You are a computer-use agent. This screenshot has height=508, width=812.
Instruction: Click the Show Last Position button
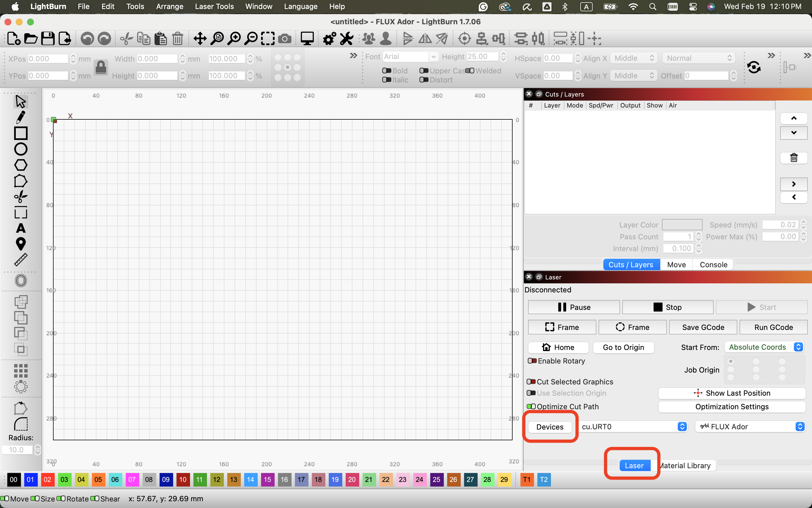coord(732,393)
